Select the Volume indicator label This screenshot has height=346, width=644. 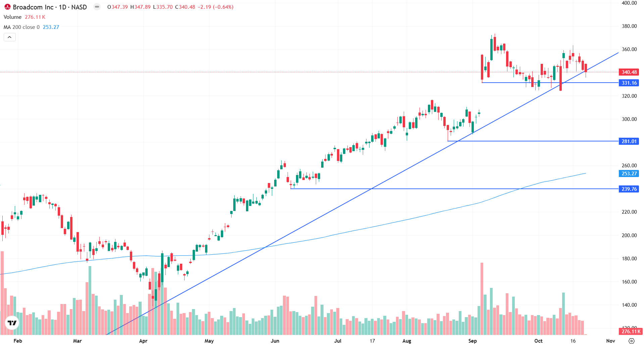click(x=12, y=17)
